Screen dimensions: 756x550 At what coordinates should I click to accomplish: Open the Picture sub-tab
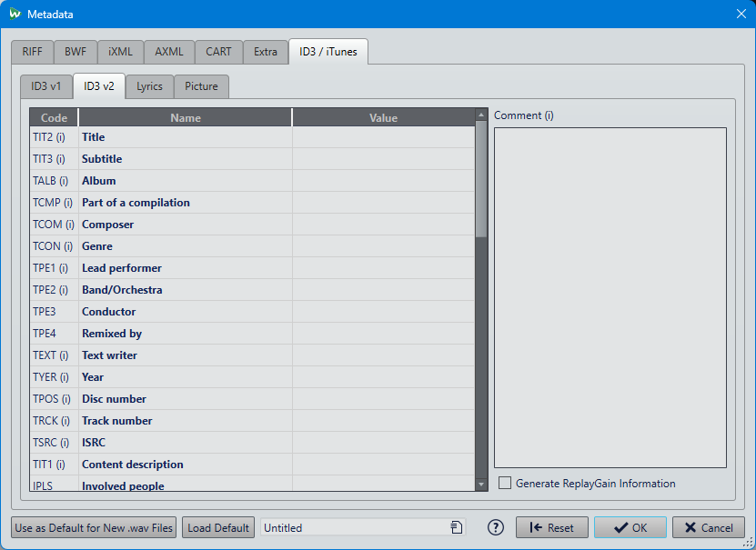(202, 86)
